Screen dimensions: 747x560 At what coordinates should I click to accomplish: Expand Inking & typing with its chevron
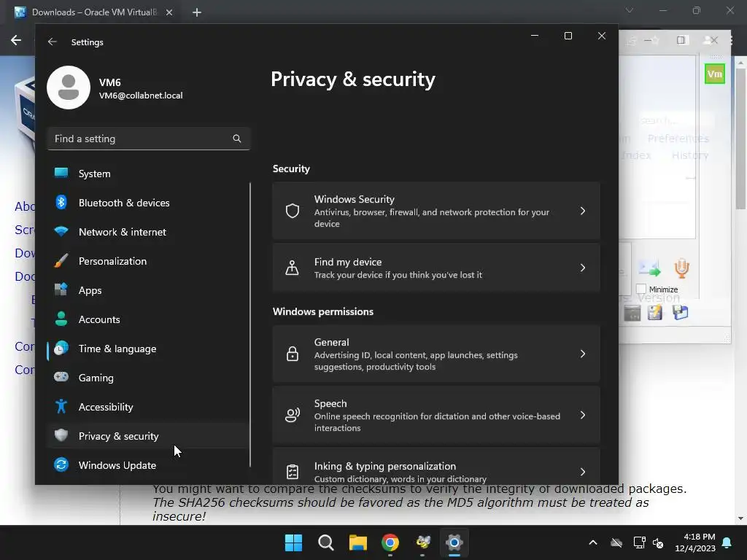pyautogui.click(x=583, y=472)
